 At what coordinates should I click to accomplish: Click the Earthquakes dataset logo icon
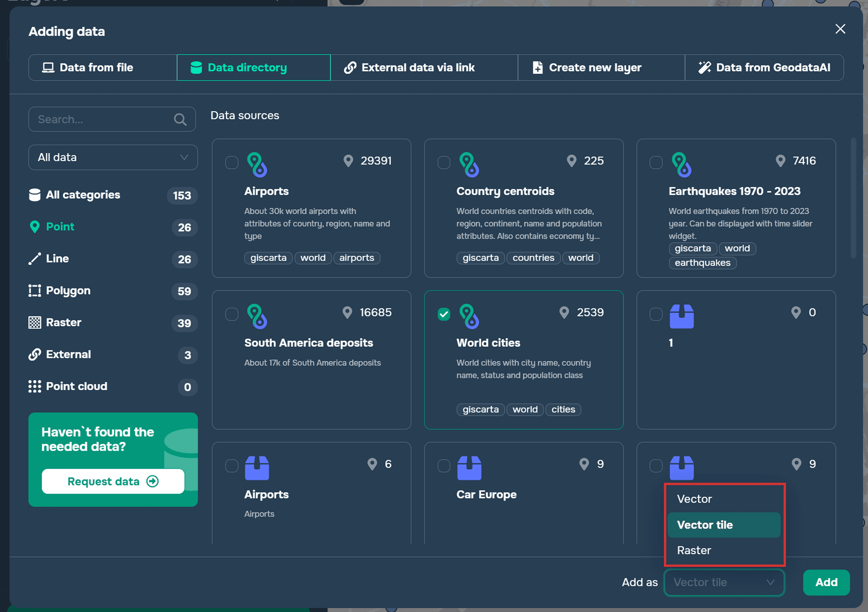682,165
